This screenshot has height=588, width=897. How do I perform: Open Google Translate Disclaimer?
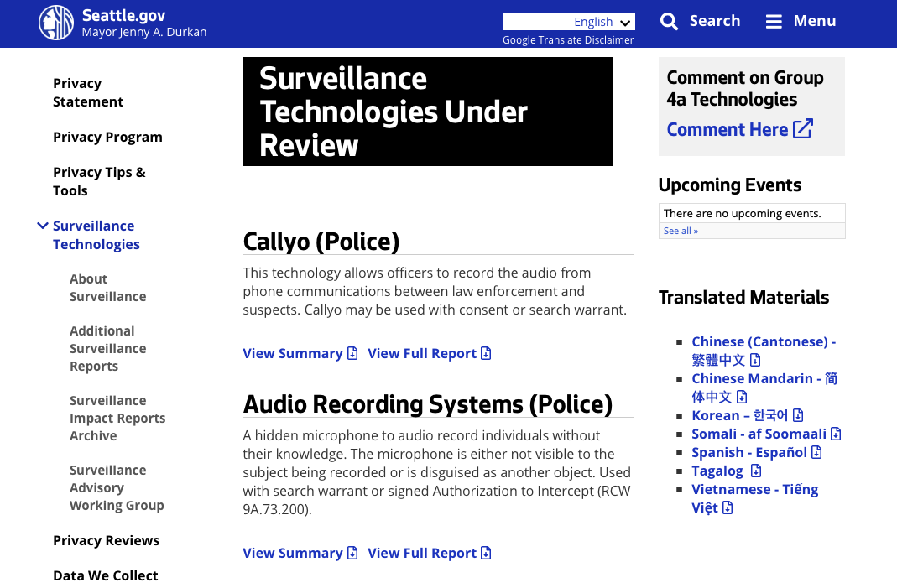[x=568, y=40]
